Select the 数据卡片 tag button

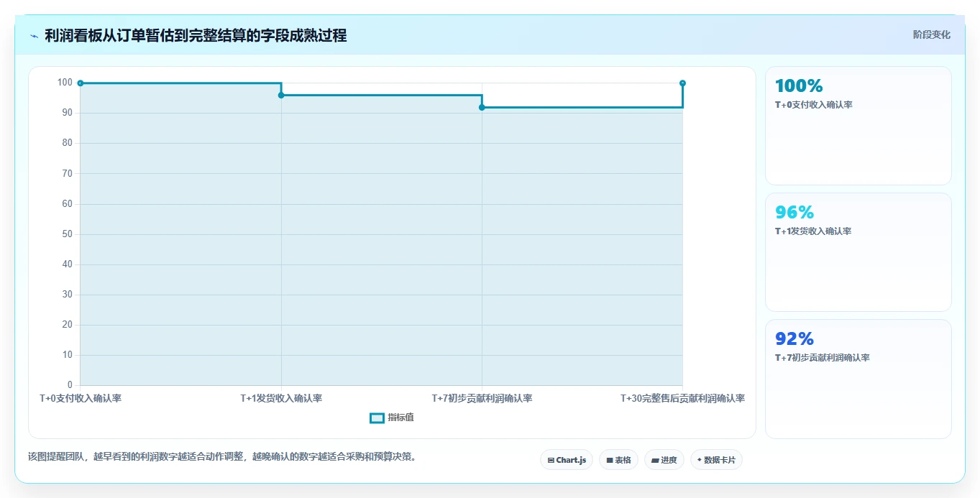click(716, 460)
